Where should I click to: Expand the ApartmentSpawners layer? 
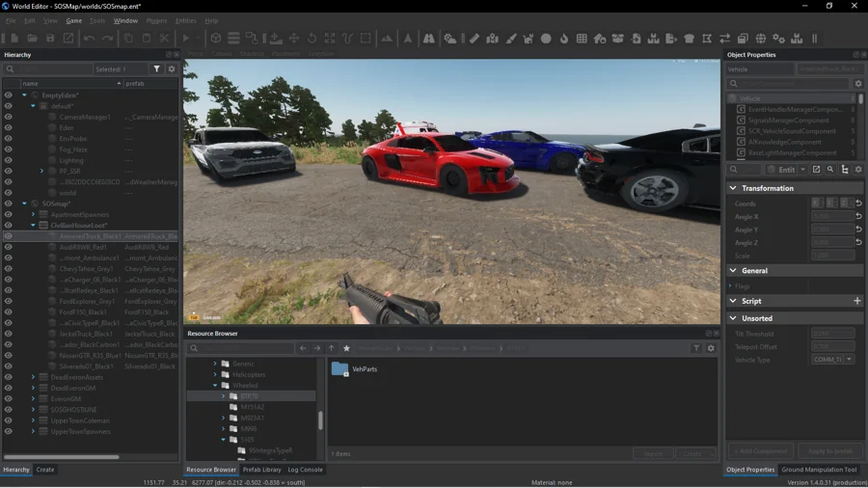[33, 215]
